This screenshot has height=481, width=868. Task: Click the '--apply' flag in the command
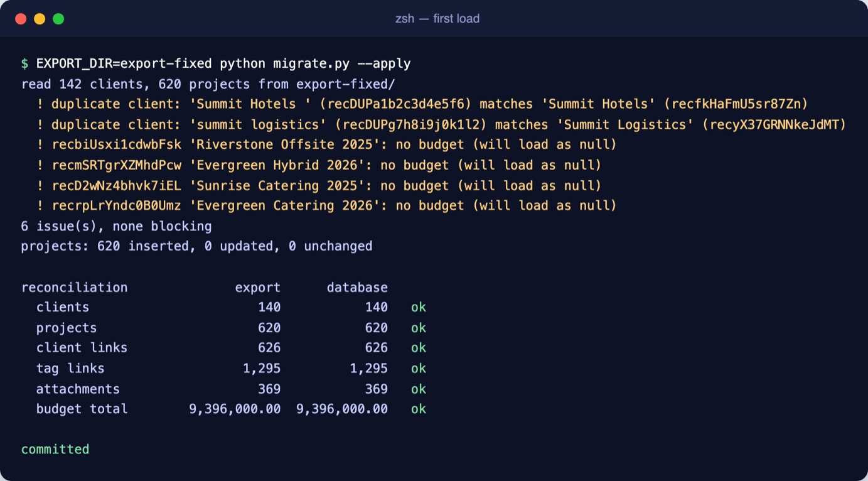[x=384, y=63]
